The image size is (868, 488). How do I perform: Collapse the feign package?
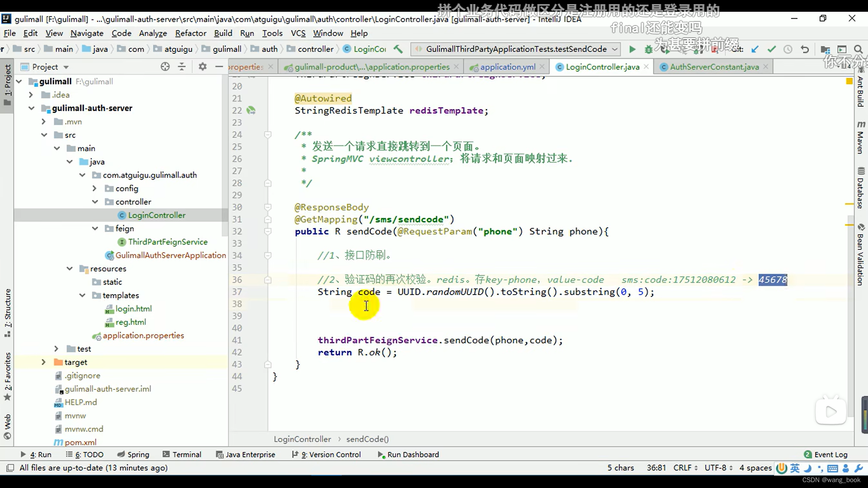[94, 229]
